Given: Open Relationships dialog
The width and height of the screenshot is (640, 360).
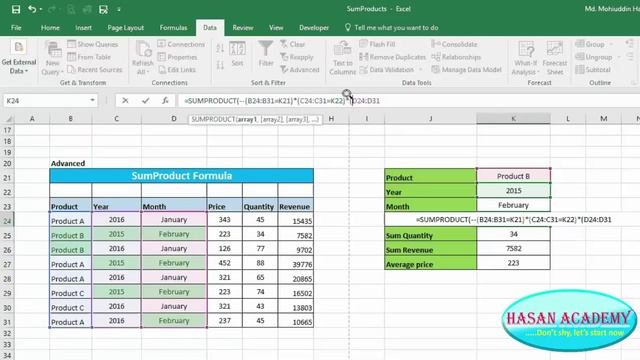Looking at the screenshot, I should point(456,57).
